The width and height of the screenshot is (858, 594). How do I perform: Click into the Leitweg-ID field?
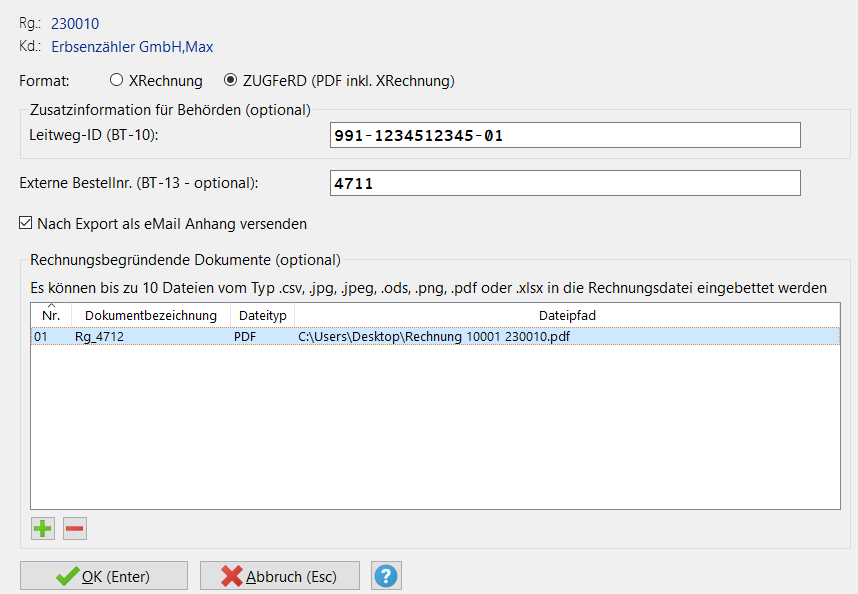pyautogui.click(x=565, y=135)
